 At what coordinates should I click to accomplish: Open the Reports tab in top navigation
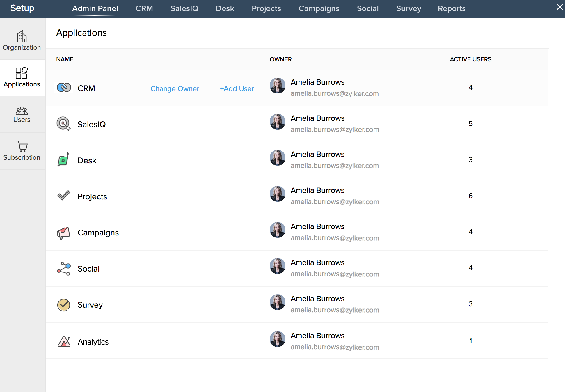[452, 8]
